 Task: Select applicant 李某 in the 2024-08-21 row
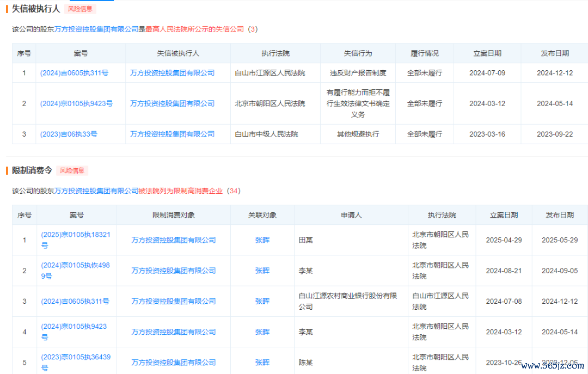[305, 271]
